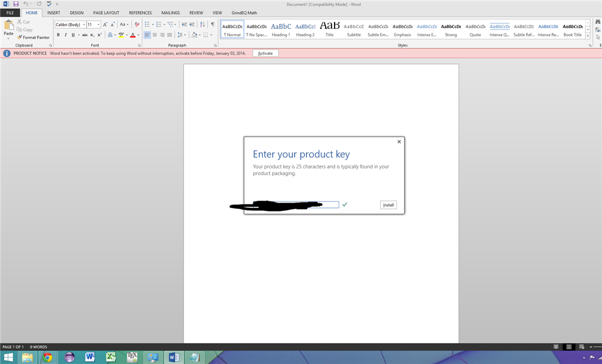Apply the Title style
Image resolution: width=602 pixels, height=364 pixels.
[x=329, y=29]
